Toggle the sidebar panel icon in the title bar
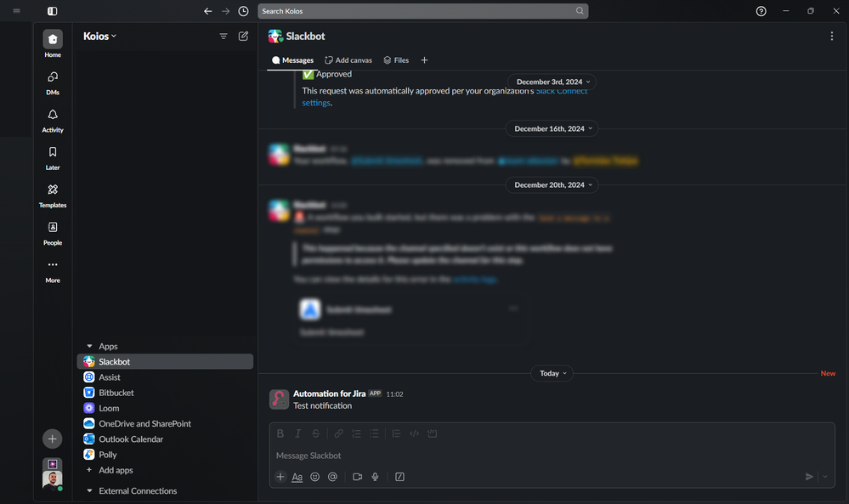This screenshot has width=849, height=504. pyautogui.click(x=53, y=11)
